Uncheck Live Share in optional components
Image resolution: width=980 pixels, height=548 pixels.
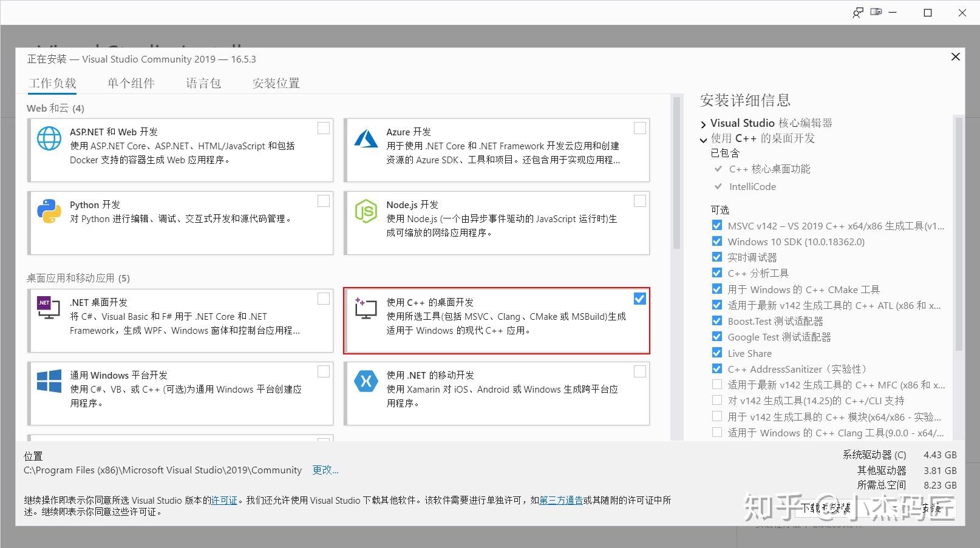click(717, 353)
